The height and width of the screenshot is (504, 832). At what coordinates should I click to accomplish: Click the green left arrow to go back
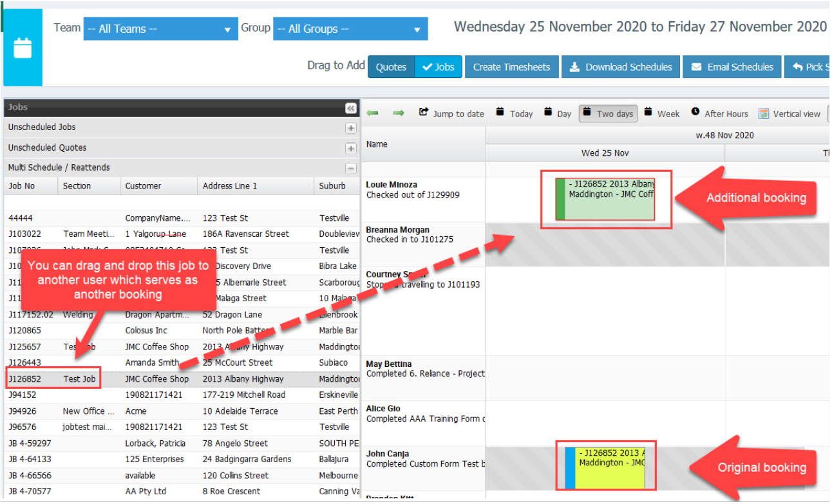[x=372, y=113]
